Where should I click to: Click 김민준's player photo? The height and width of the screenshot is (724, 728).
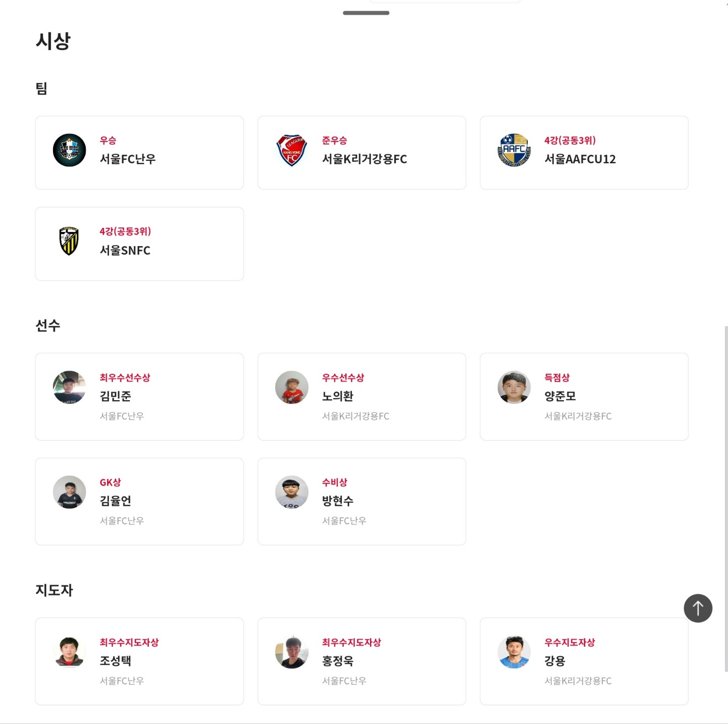click(69, 387)
